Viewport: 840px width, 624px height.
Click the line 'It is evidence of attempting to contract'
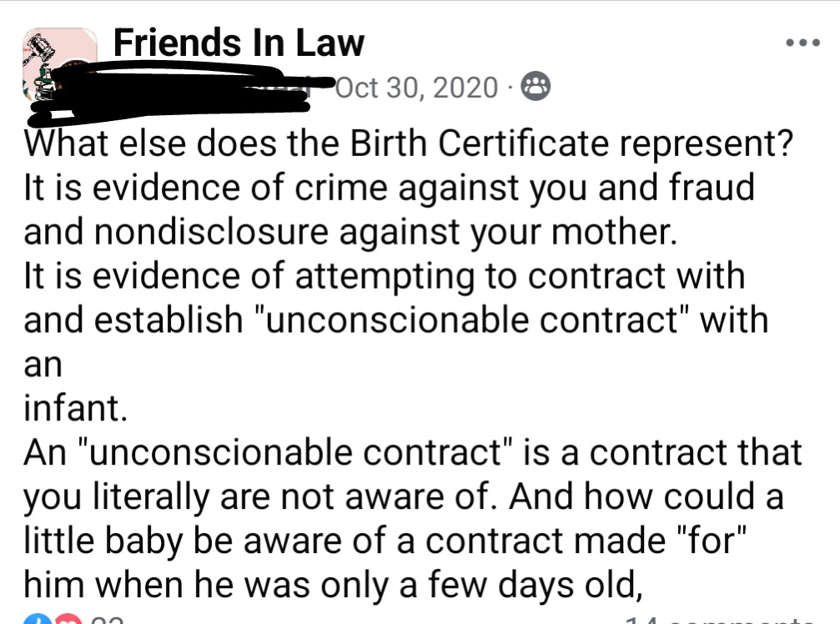point(384,276)
